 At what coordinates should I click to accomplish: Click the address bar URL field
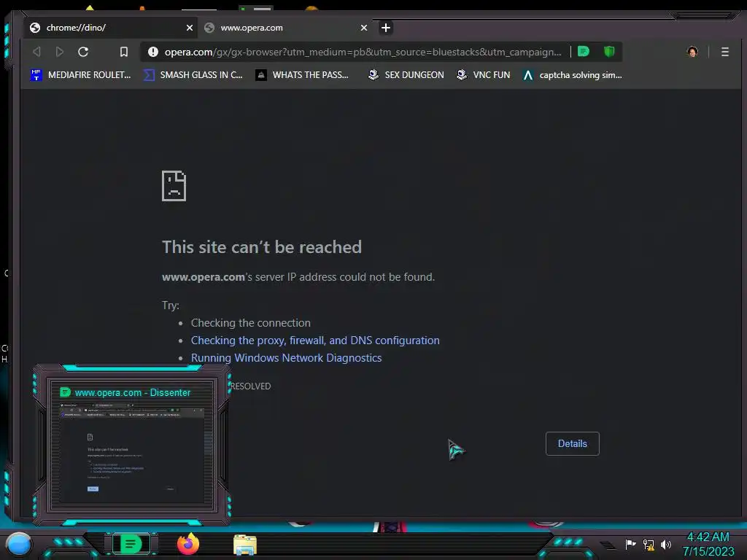[363, 52]
